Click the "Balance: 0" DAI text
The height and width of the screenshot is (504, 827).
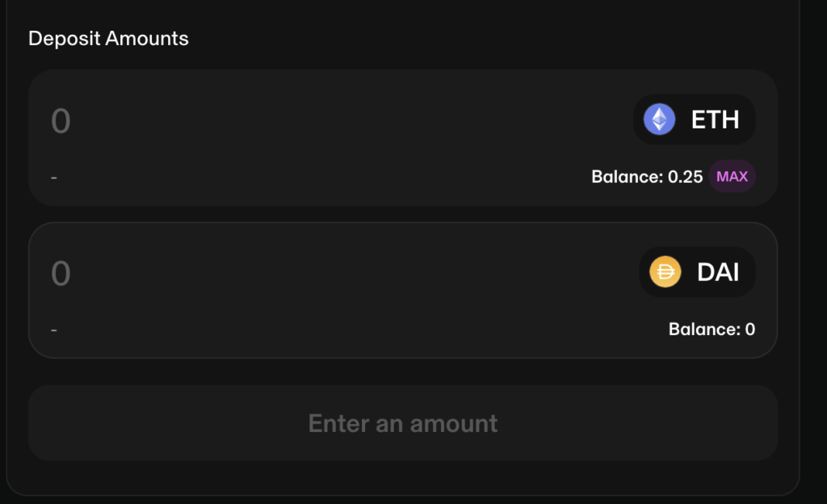click(x=712, y=330)
